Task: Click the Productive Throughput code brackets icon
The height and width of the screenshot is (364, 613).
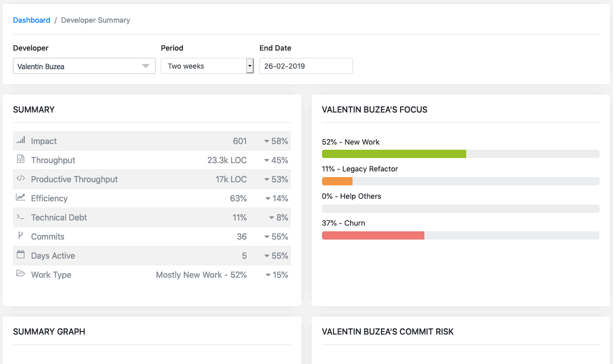Action: click(21, 179)
